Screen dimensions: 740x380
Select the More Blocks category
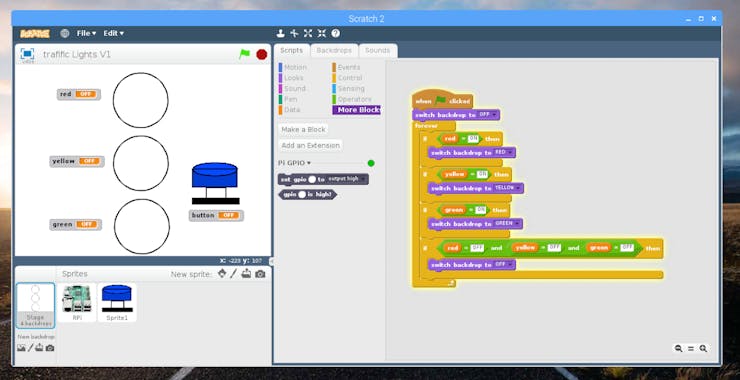pos(356,110)
